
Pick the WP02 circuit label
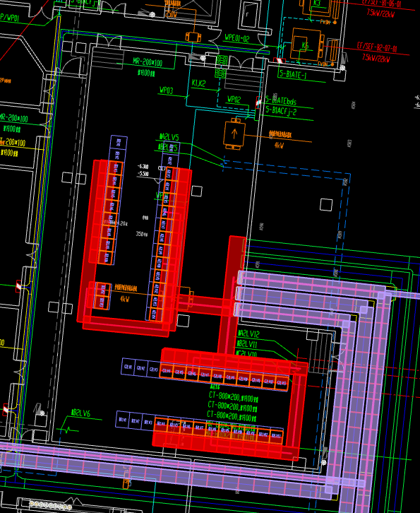click(x=234, y=100)
